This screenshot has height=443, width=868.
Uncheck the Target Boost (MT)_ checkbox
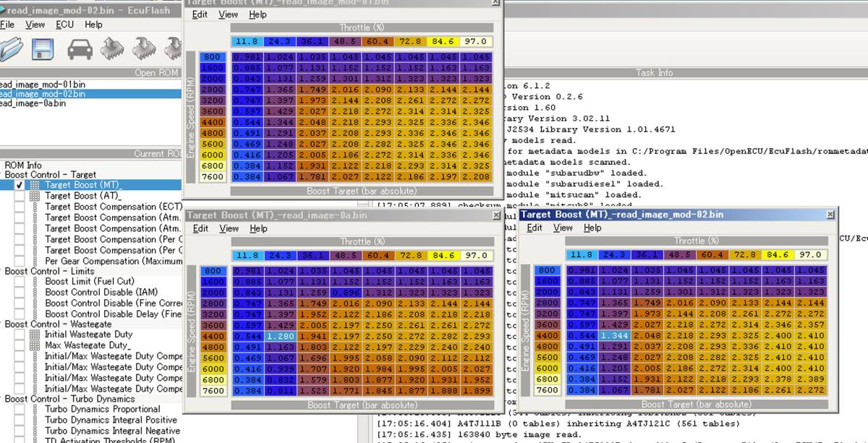(x=20, y=186)
